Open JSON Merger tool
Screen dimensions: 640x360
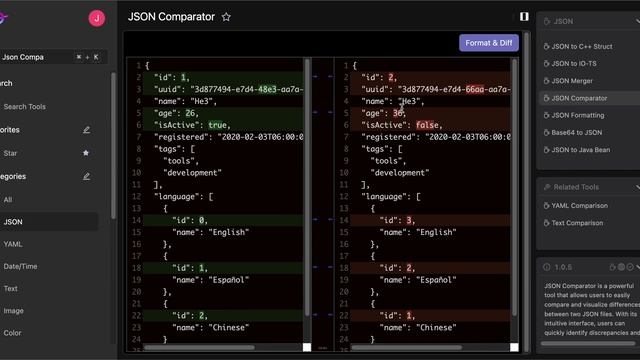pos(572,81)
